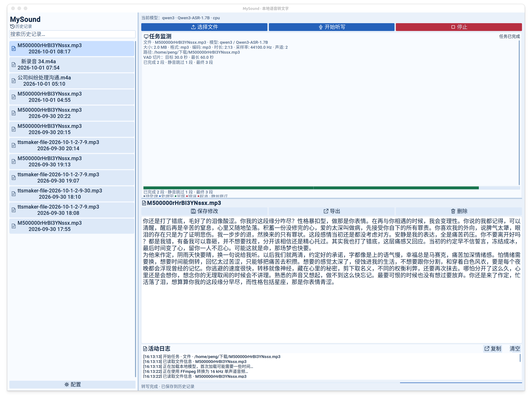Click the 当前模型 qwen3 model label
Screen dimensions: 532x401
pyautogui.click(x=180, y=18)
